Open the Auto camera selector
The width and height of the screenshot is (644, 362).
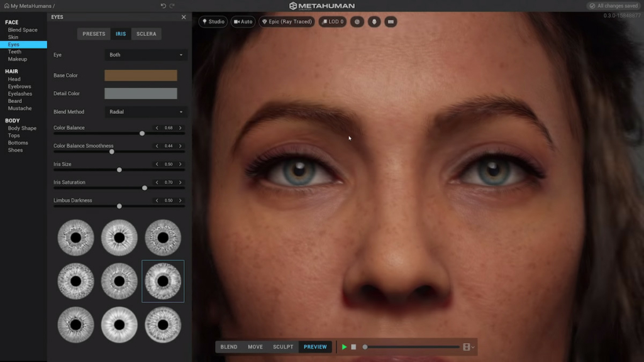[243, 21]
